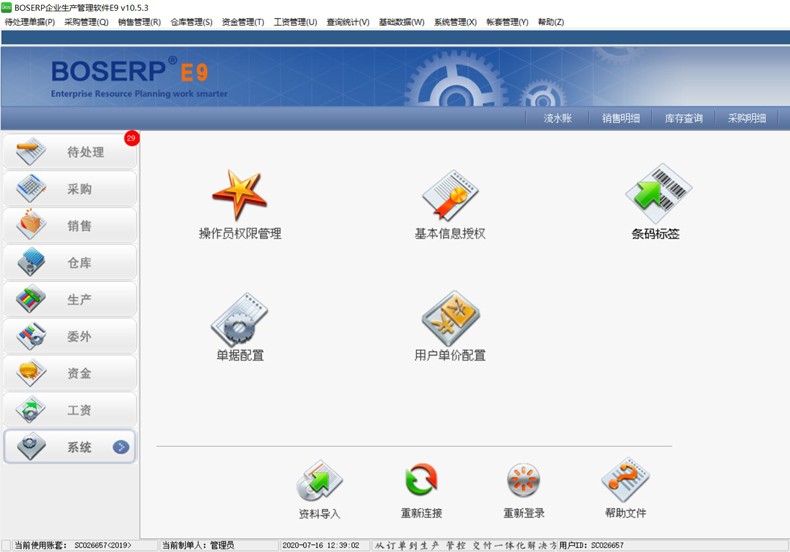This screenshot has height=552, width=790.
Task: Select 资金 in the sidebar
Action: click(70, 373)
